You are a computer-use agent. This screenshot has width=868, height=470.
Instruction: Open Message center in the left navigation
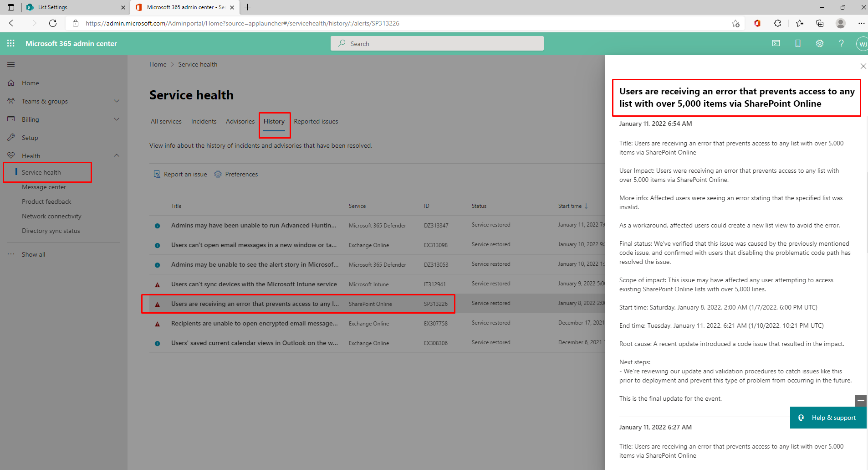click(x=44, y=187)
